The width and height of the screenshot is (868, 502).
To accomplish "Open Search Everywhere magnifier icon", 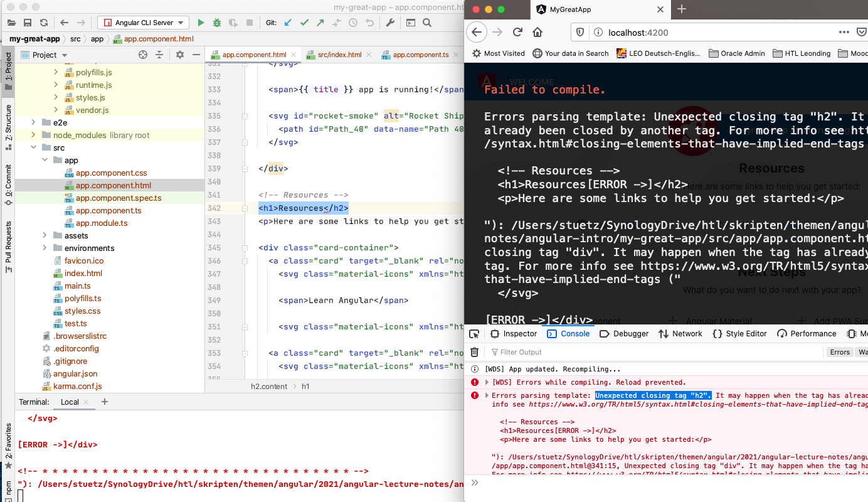I will point(427,23).
